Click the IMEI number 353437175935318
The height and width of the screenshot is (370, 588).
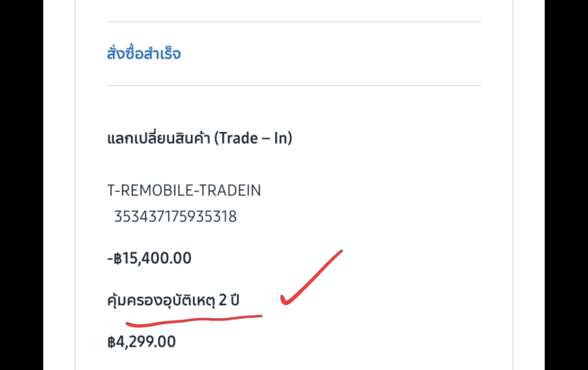coord(175,217)
